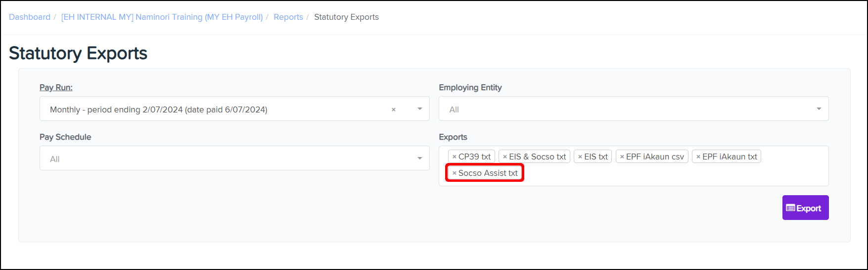Remove the EPF iAkaun txt tag
Image resolution: width=868 pixels, height=270 pixels.
(698, 157)
